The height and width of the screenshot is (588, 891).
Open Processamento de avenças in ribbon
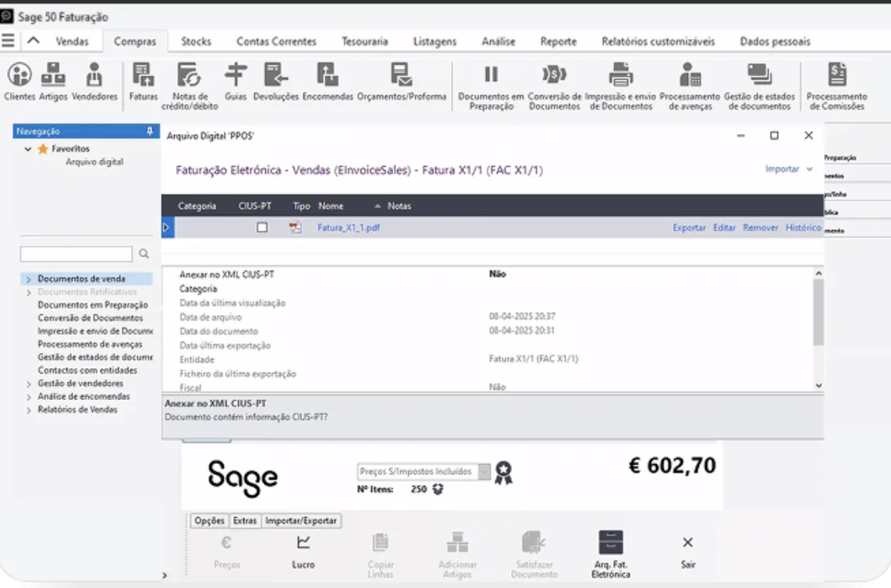pyautogui.click(x=690, y=87)
